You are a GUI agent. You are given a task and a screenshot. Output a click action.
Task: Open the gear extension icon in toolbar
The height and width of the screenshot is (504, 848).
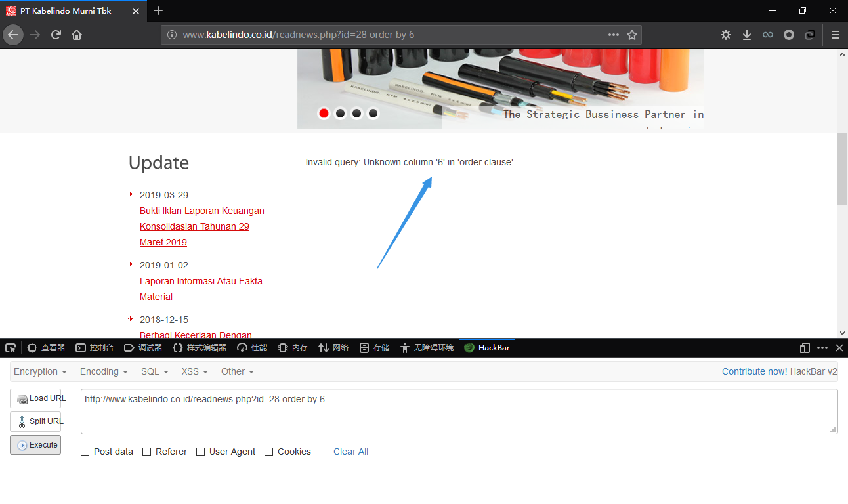pos(725,35)
